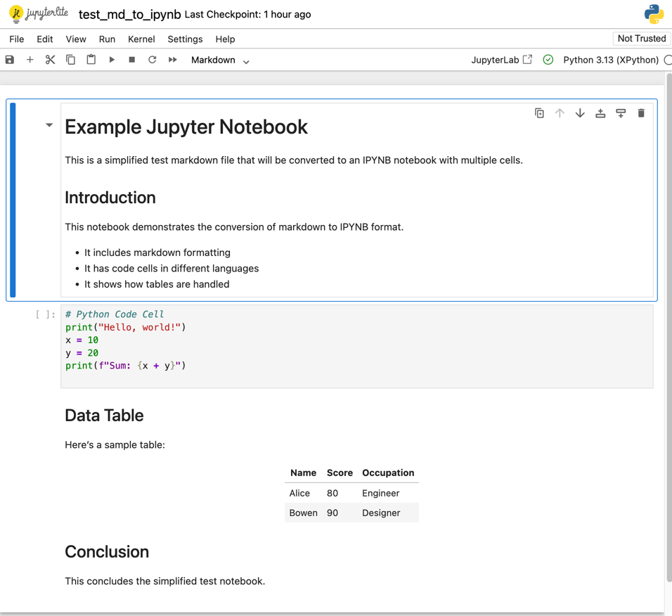This screenshot has width=672, height=616.
Task: Click the kernel status circle indicator
Action: 668,60
